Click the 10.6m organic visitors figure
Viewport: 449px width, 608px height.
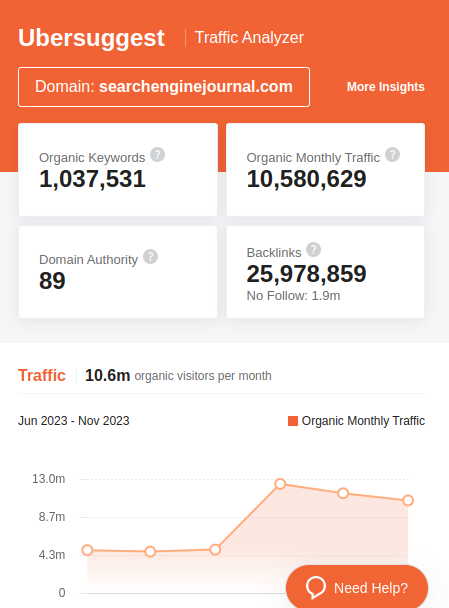107,375
